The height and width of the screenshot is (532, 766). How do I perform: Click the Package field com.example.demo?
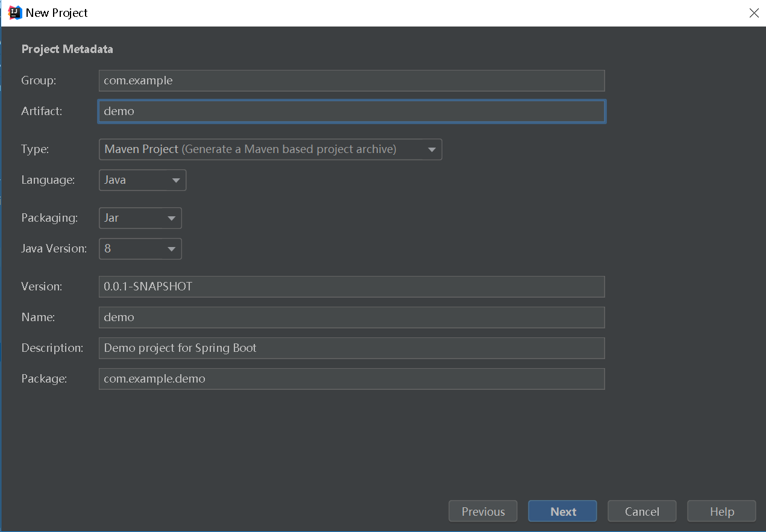[351, 379]
